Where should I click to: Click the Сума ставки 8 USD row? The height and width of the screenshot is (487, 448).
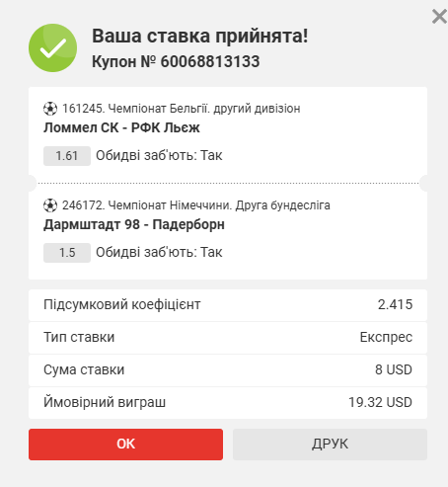(x=228, y=370)
